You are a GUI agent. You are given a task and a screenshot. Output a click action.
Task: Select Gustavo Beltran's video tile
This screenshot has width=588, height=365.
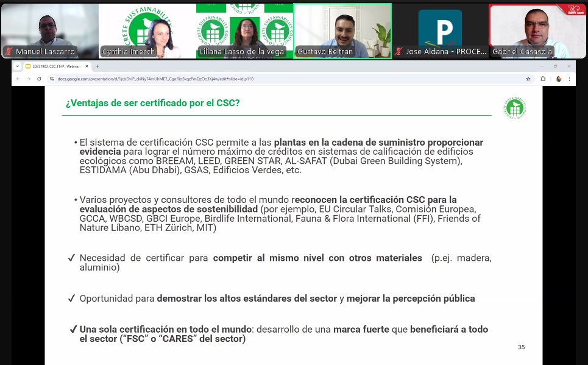pos(342,30)
